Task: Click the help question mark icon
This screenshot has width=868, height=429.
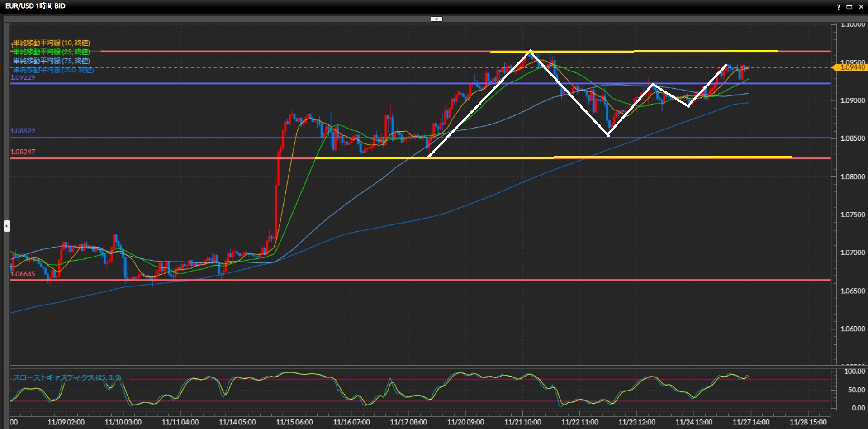Action: click(x=838, y=7)
